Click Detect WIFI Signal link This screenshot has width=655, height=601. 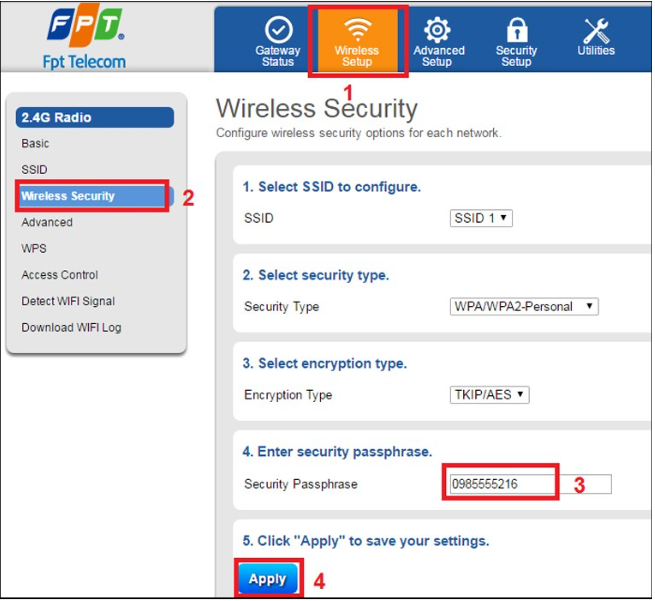pyautogui.click(x=68, y=301)
